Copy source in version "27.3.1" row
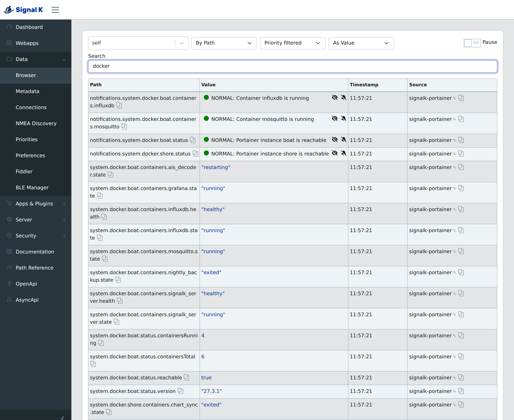Screen dimensions: 514x420 point(461,391)
